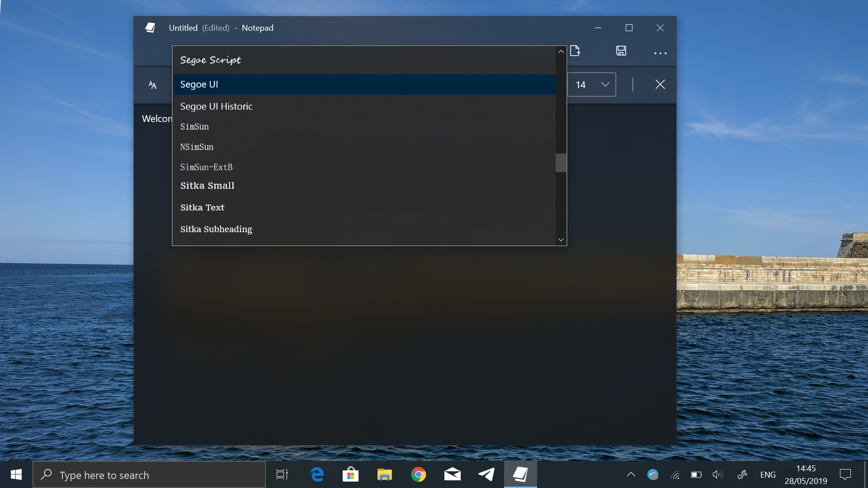Click the font size AA icon

153,85
